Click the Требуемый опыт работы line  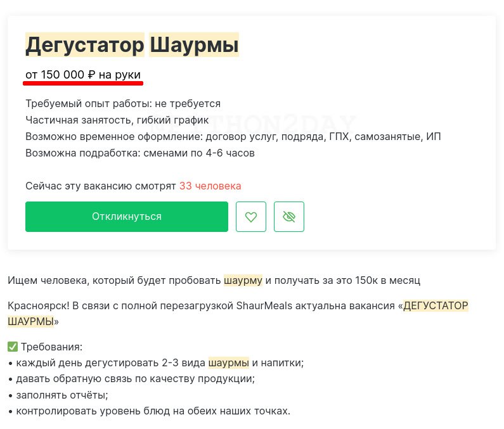pos(123,103)
